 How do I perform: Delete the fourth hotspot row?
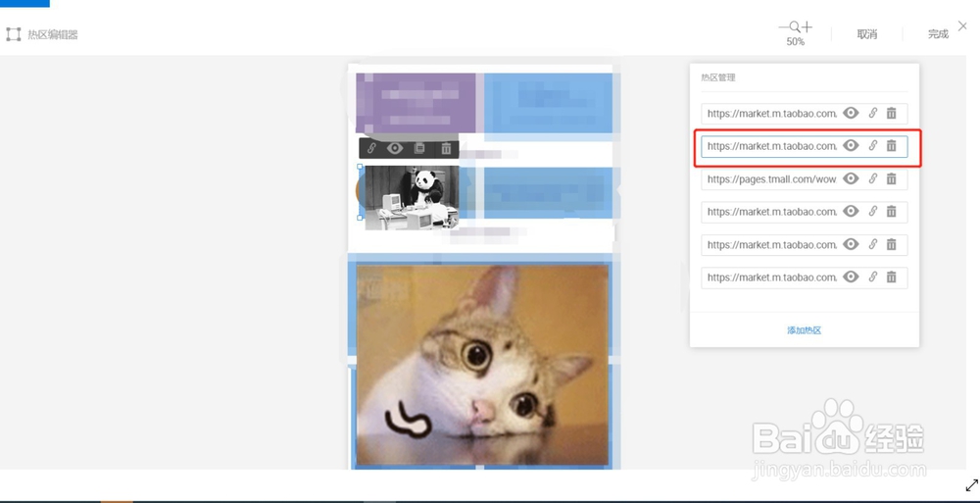[x=891, y=211]
